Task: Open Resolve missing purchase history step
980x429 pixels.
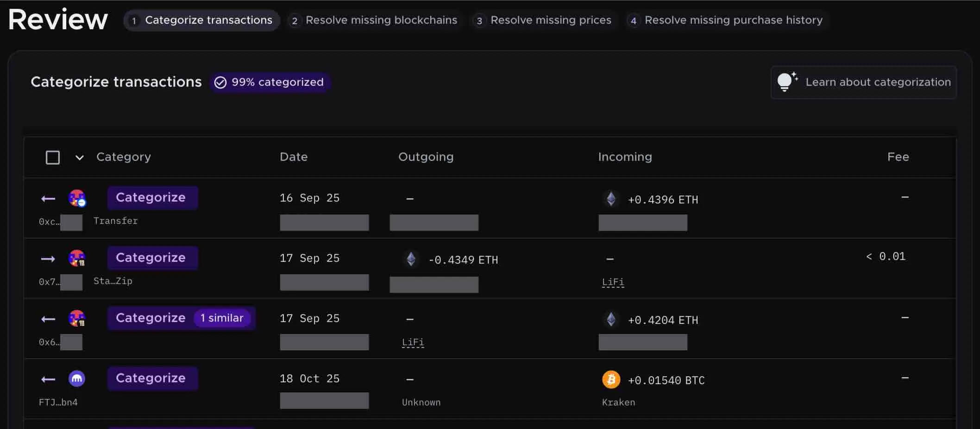Action: 726,20
